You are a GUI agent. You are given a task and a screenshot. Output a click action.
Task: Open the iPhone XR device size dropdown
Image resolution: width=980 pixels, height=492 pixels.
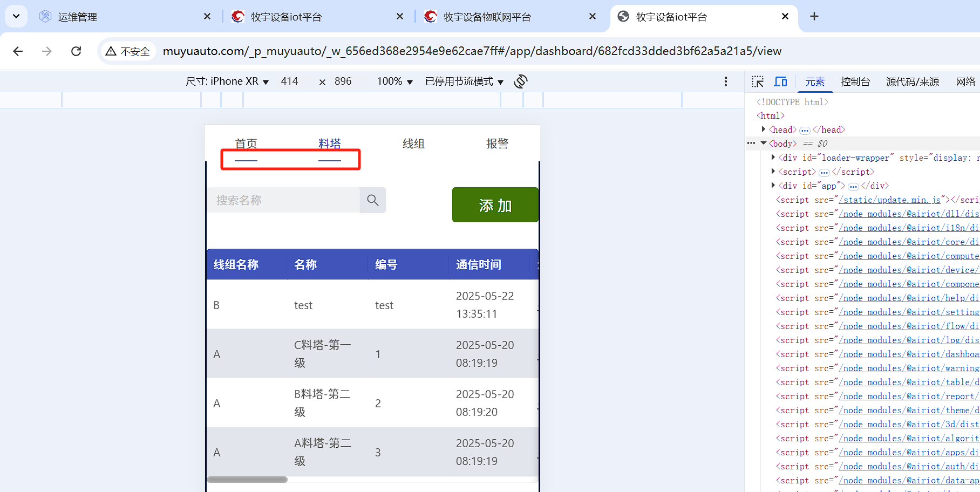pyautogui.click(x=227, y=81)
